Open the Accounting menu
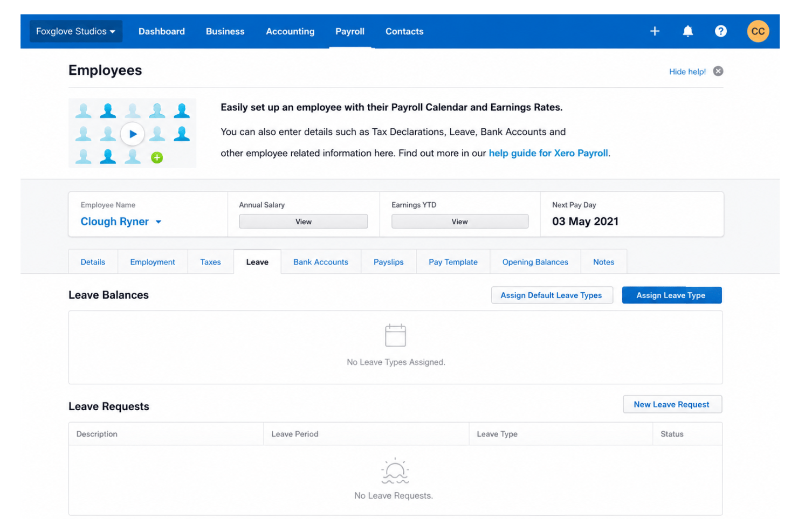The height and width of the screenshot is (532, 798). (290, 31)
